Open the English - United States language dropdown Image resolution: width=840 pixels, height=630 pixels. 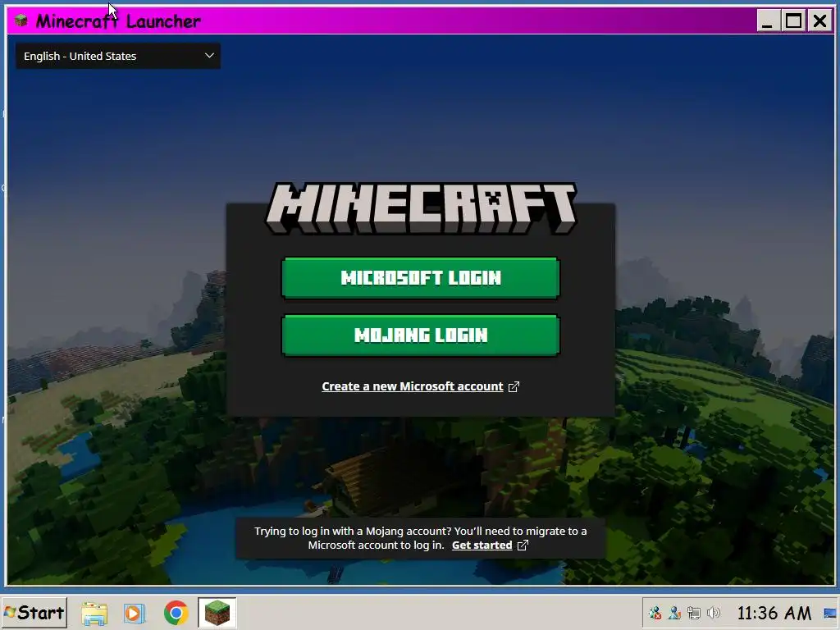pyautogui.click(x=118, y=56)
